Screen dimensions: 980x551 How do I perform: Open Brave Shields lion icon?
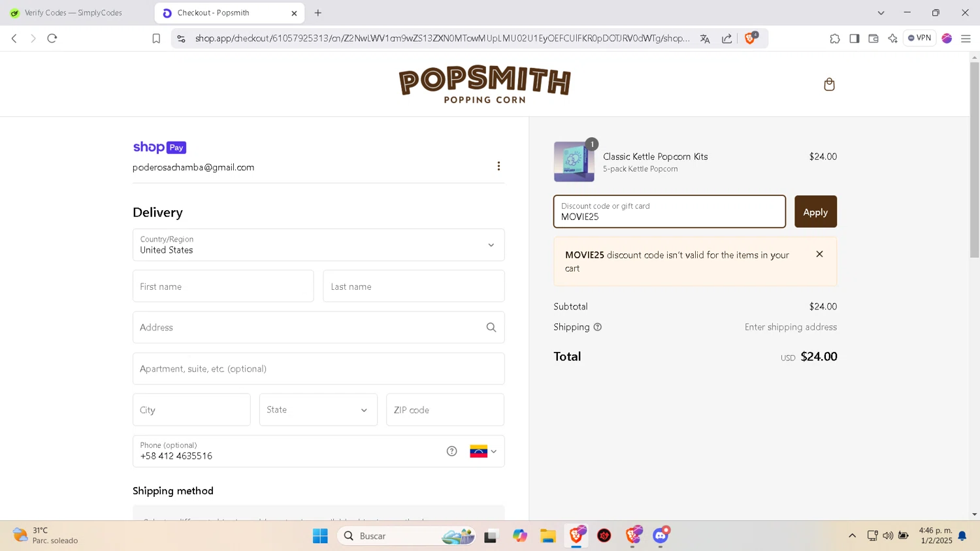click(751, 38)
